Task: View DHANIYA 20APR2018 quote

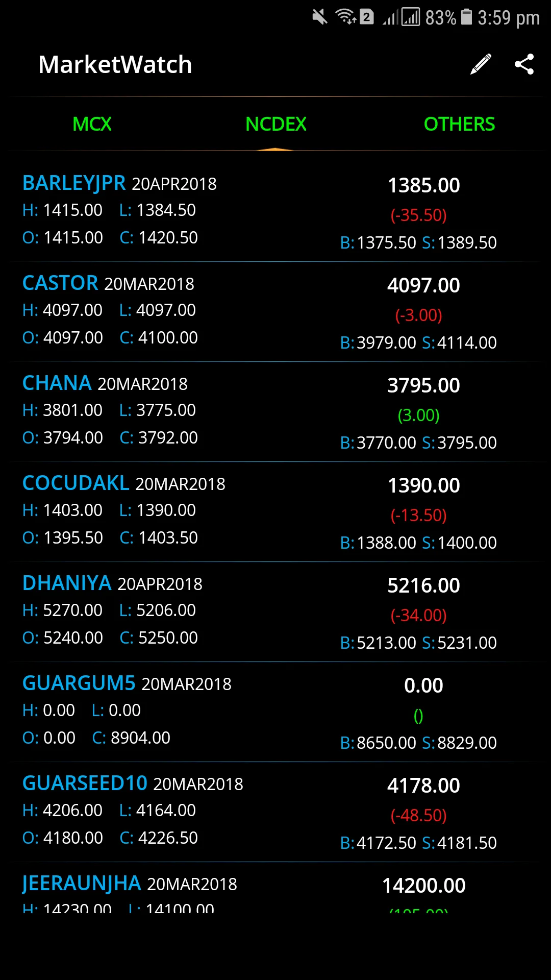Action: click(112, 583)
